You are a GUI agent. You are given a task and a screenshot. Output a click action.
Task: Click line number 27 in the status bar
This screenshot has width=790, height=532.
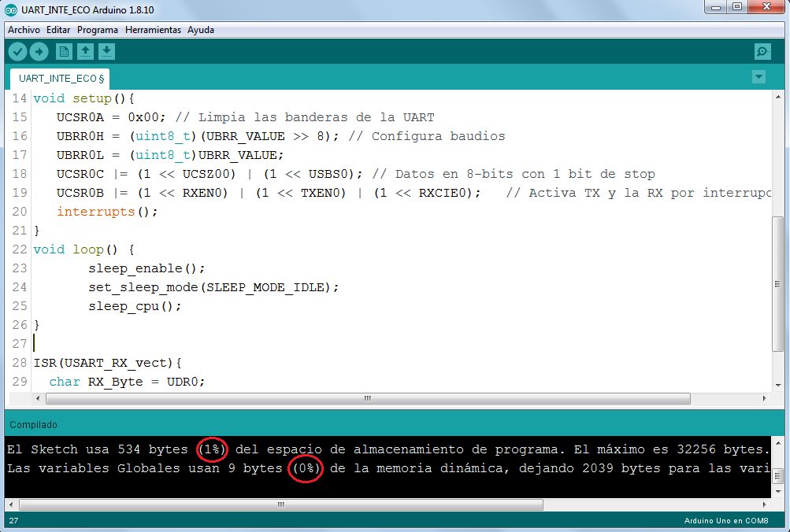click(13, 521)
